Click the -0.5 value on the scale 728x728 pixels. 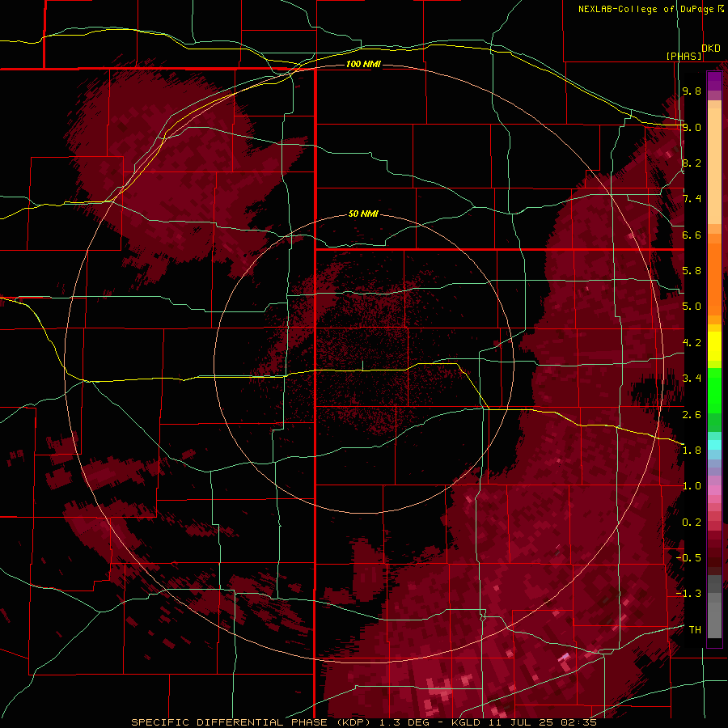[688, 558]
